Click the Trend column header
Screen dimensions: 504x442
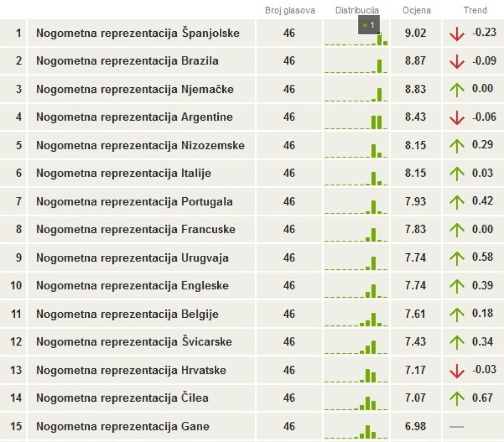point(475,10)
